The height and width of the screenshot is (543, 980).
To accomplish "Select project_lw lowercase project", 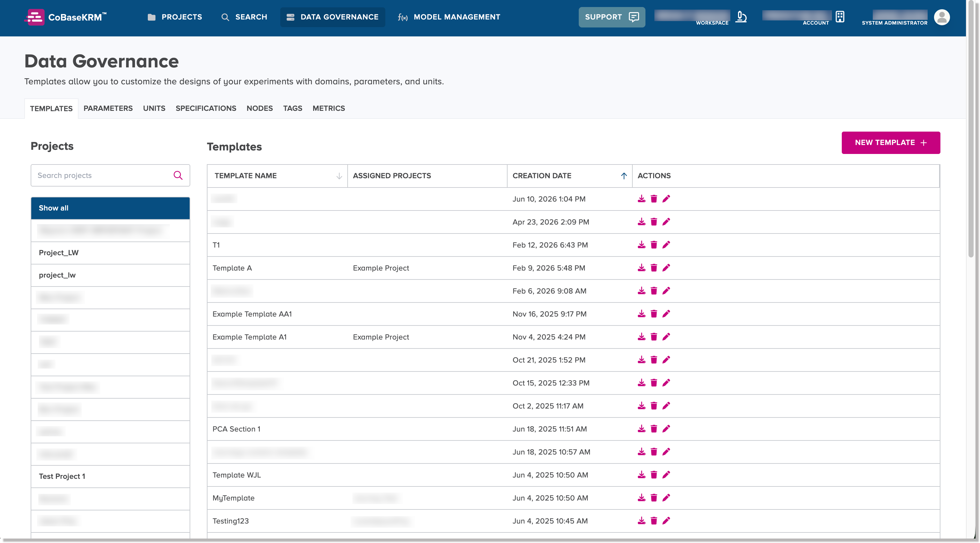I will tap(110, 275).
